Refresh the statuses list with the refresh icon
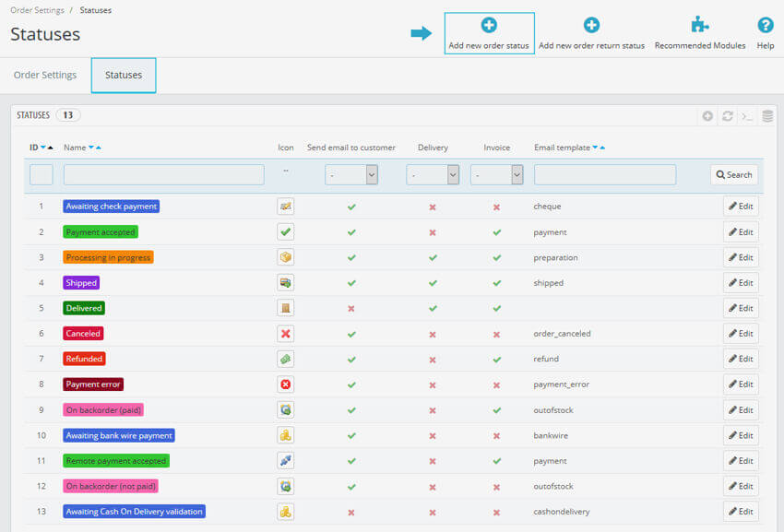The height and width of the screenshot is (532, 784). pyautogui.click(x=727, y=116)
